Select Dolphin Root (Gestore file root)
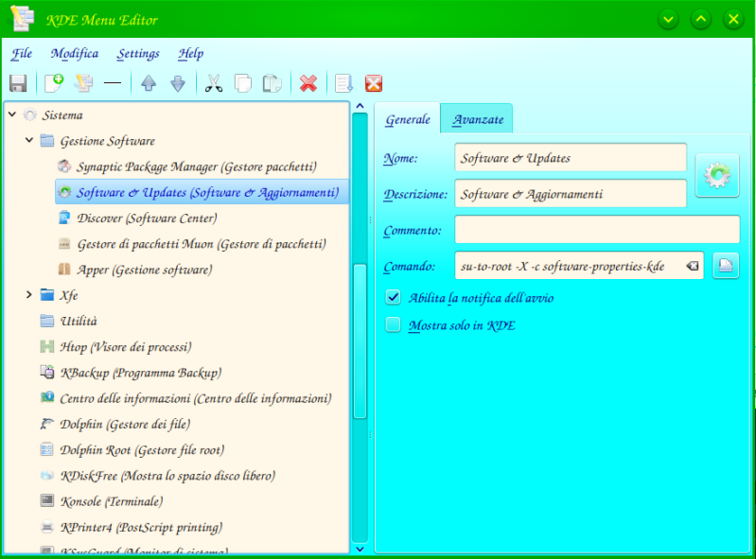Image resolution: width=756 pixels, height=559 pixels. coord(142,449)
